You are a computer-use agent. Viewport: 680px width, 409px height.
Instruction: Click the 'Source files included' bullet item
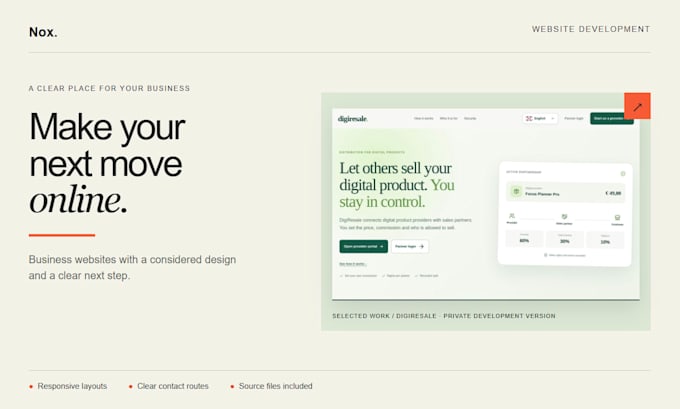pyautogui.click(x=271, y=386)
